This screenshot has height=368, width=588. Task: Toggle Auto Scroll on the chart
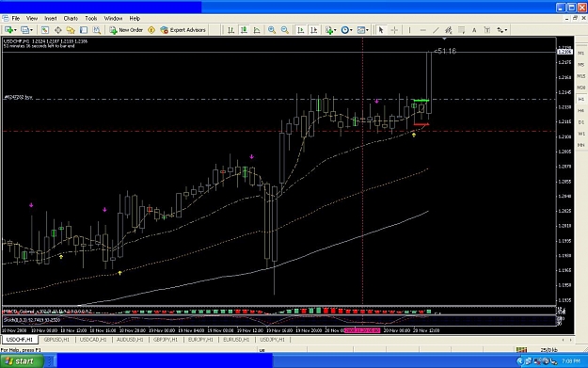[x=300, y=30]
